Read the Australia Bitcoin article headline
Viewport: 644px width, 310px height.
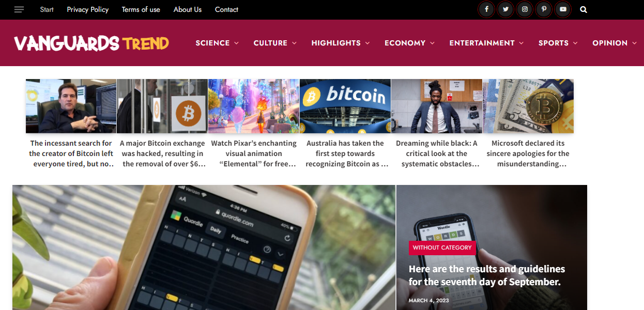pos(345,153)
